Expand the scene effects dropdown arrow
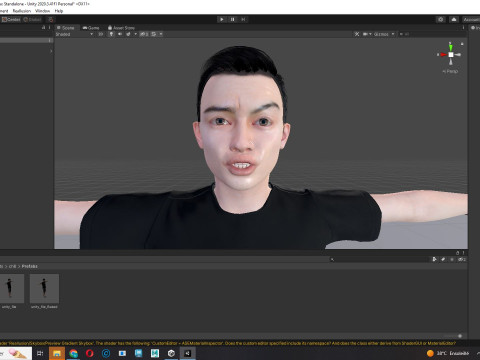The image size is (480, 360). [135, 34]
